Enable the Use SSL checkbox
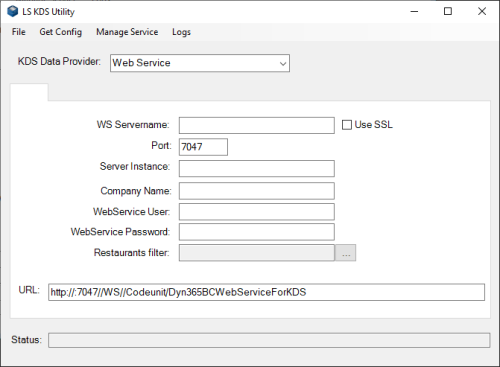This screenshot has width=500, height=367. pyautogui.click(x=347, y=125)
